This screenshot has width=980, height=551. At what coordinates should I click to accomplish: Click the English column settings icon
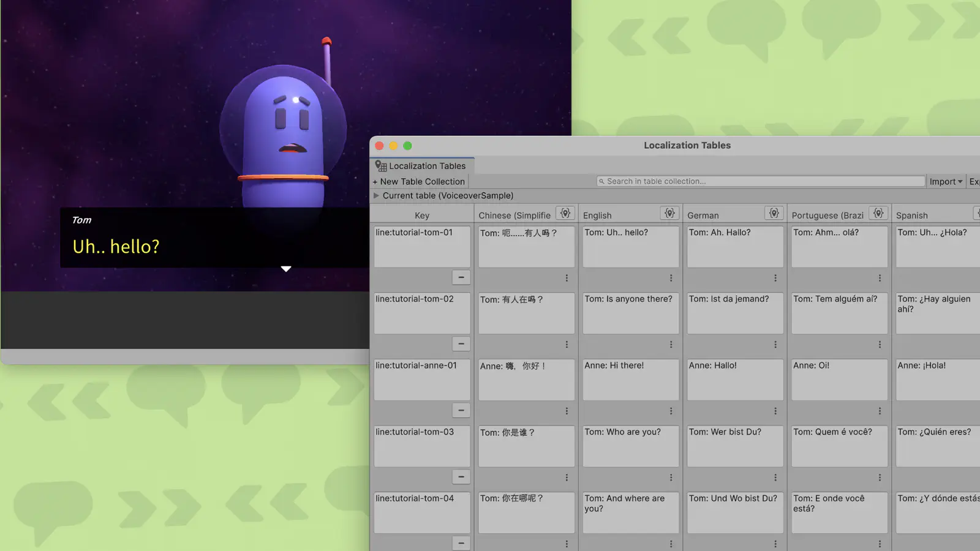669,213
